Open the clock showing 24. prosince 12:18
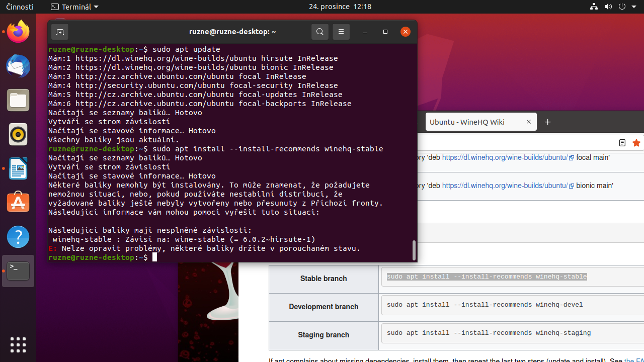Image resolution: width=644 pixels, height=362 pixels. point(340,7)
